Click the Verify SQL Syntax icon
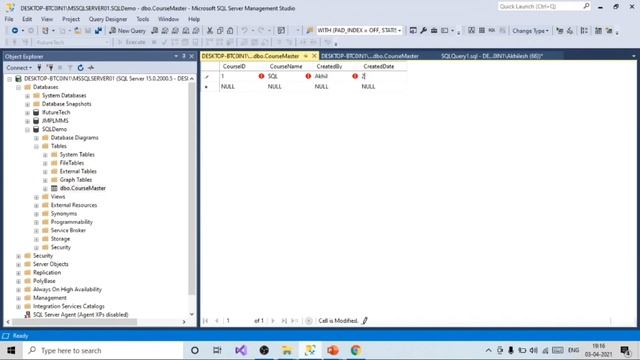 click(570, 31)
